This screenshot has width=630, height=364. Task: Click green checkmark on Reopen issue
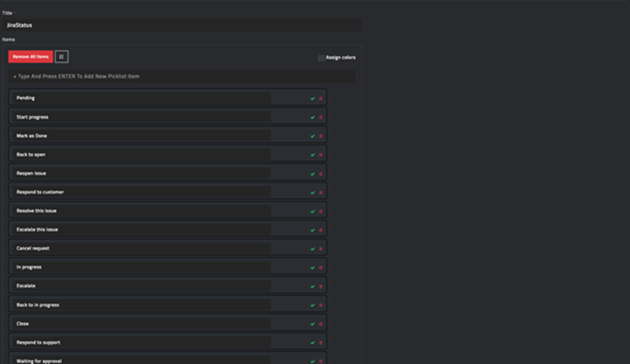coord(312,173)
